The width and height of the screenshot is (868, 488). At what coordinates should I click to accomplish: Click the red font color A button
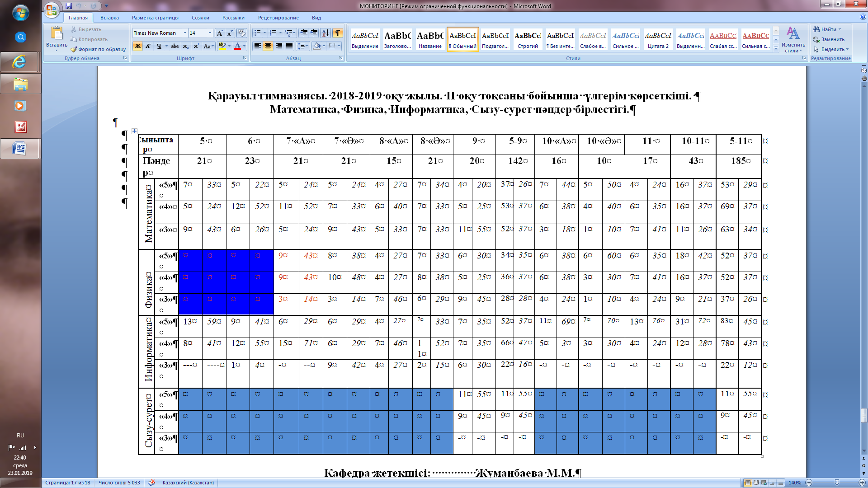tap(237, 46)
